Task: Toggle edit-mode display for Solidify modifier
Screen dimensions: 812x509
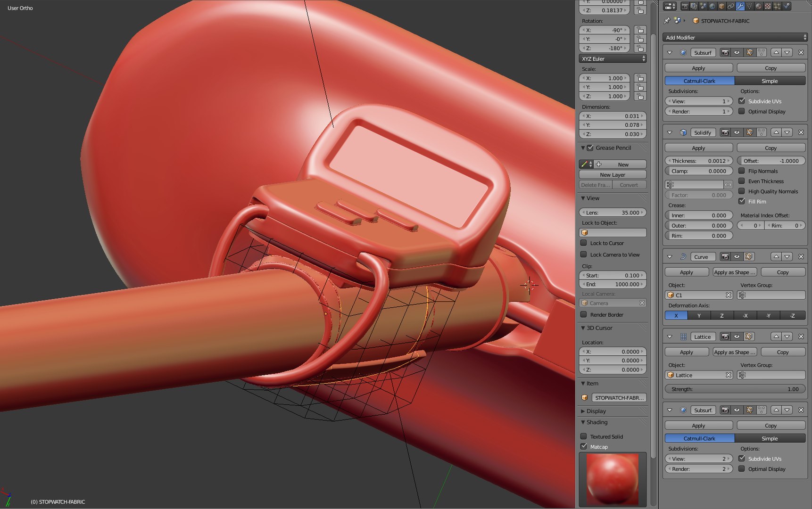Action: pos(750,132)
